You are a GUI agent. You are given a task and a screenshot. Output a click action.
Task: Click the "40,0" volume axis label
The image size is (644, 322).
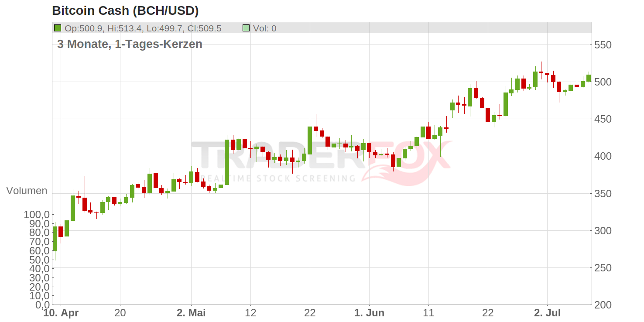[39, 269]
